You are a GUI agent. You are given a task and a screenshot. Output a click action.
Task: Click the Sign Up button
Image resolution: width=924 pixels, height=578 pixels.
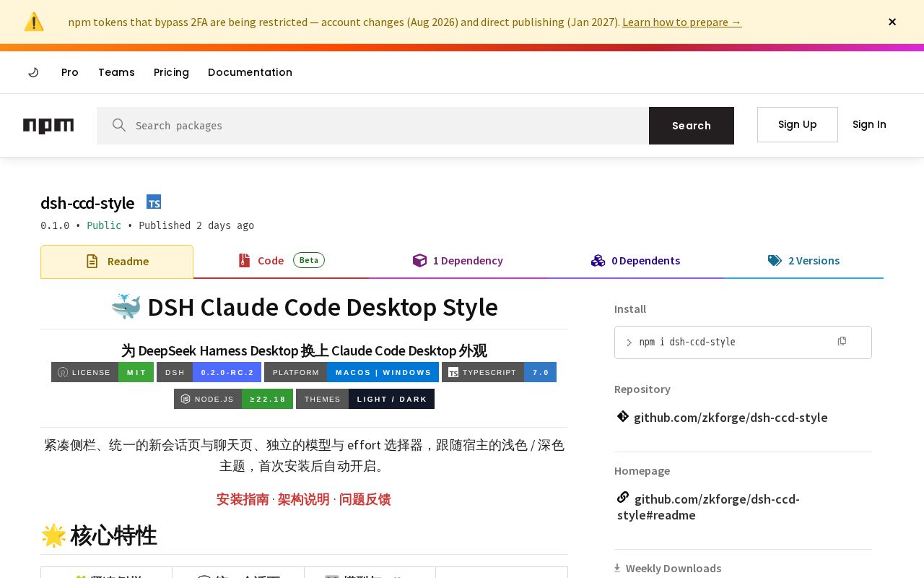coord(798,124)
